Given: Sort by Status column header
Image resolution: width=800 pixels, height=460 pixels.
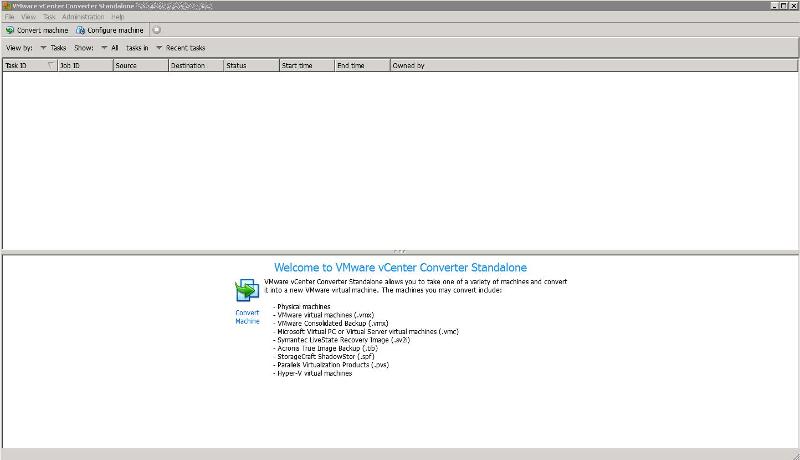Looking at the screenshot, I should (x=252, y=65).
